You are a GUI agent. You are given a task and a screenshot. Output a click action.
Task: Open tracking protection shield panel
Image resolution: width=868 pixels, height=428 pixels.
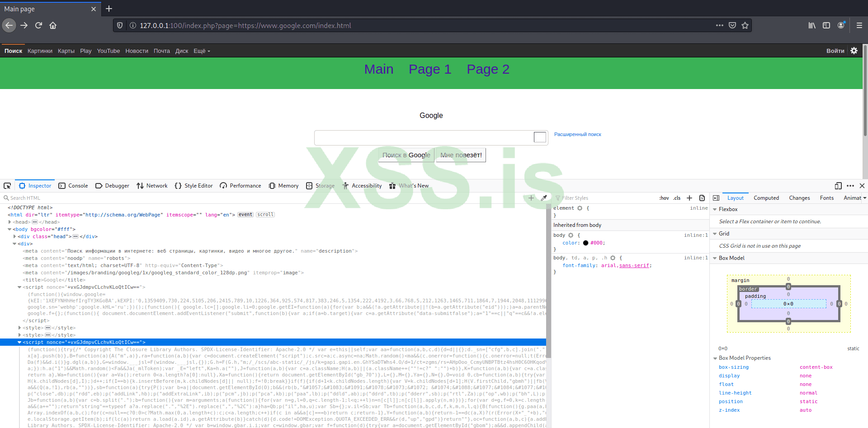(x=120, y=25)
